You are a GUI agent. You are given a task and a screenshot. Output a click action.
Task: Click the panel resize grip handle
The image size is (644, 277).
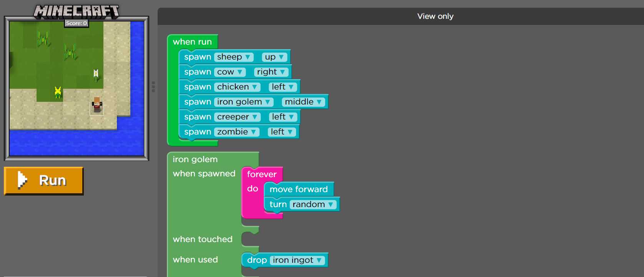[153, 86]
